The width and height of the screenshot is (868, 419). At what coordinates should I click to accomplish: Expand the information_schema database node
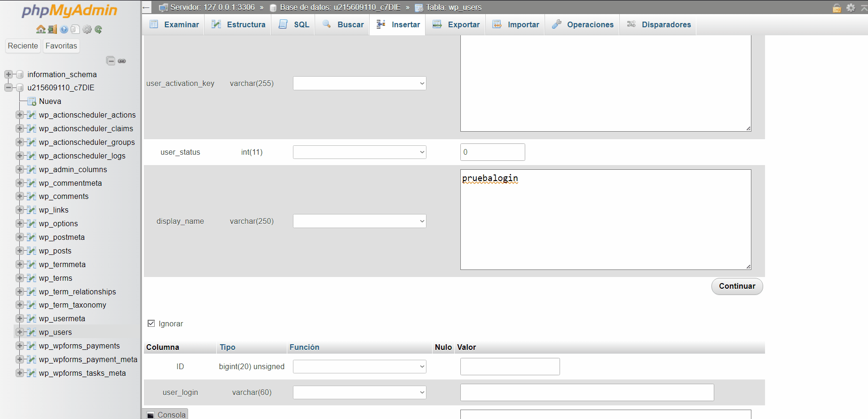pos(8,74)
